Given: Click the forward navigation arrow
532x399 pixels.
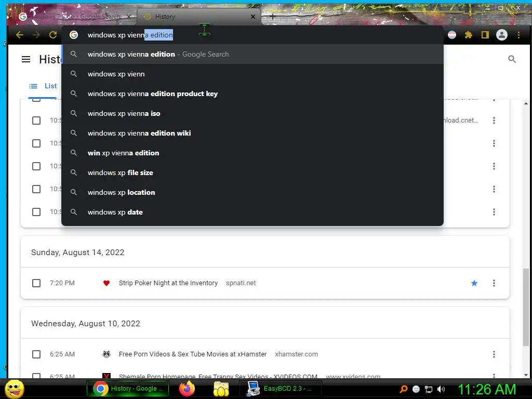Looking at the screenshot, I should [x=36, y=35].
